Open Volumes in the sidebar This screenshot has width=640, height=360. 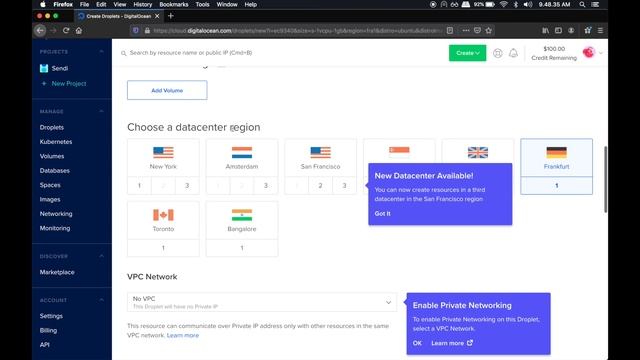click(52, 156)
